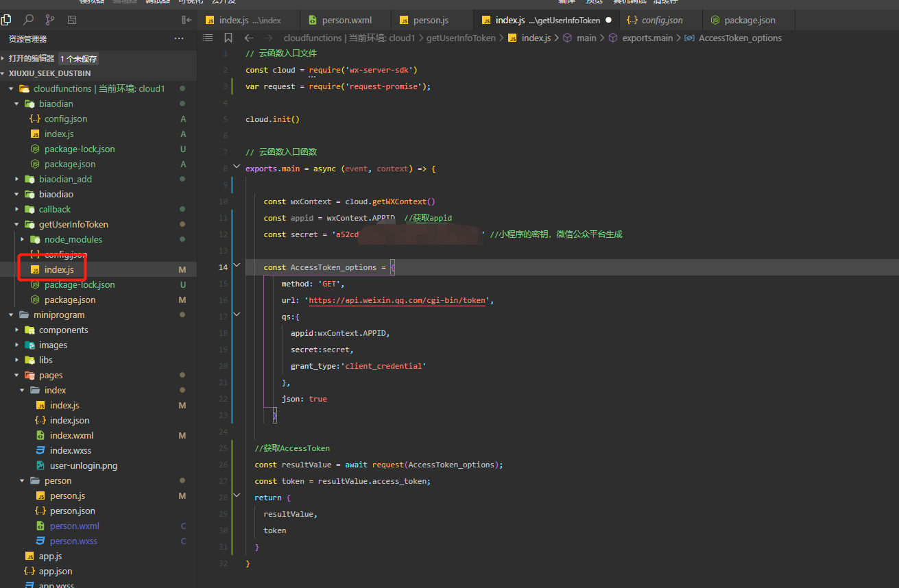Switch to person.wxml tab
Screen dimensions: 899x588
344,20
